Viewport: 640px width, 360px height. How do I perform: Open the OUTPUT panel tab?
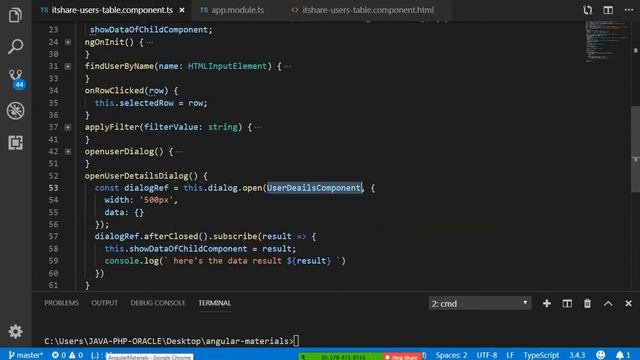coord(104,303)
